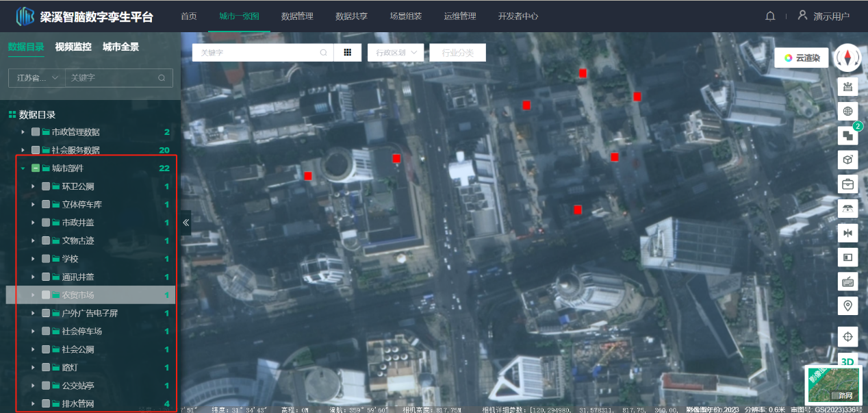Open the toolbox briefcase icon
The width and height of the screenshot is (868, 413).
(848, 184)
